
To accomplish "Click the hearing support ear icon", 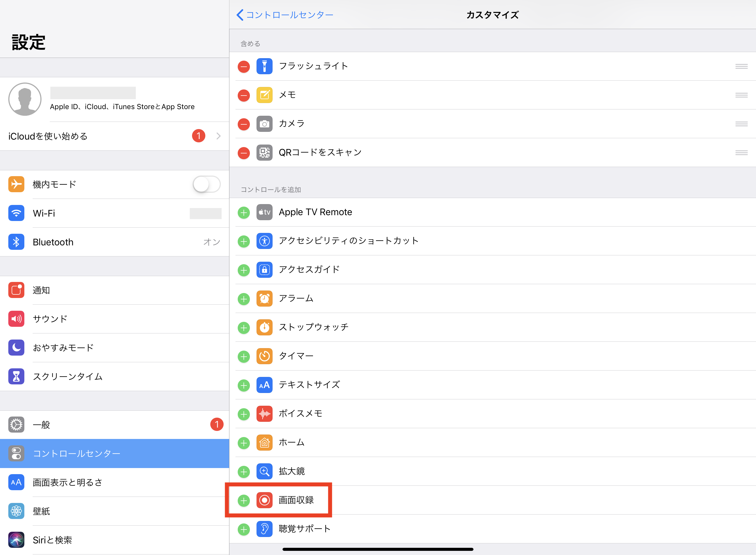I will coord(265,529).
